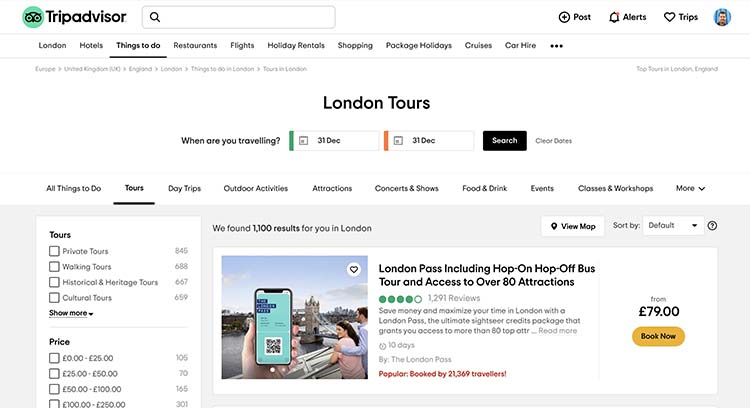This screenshot has height=408, width=750.
Task: Tick the £100.00 - £250.00 price checkbox
Action: [x=54, y=404]
